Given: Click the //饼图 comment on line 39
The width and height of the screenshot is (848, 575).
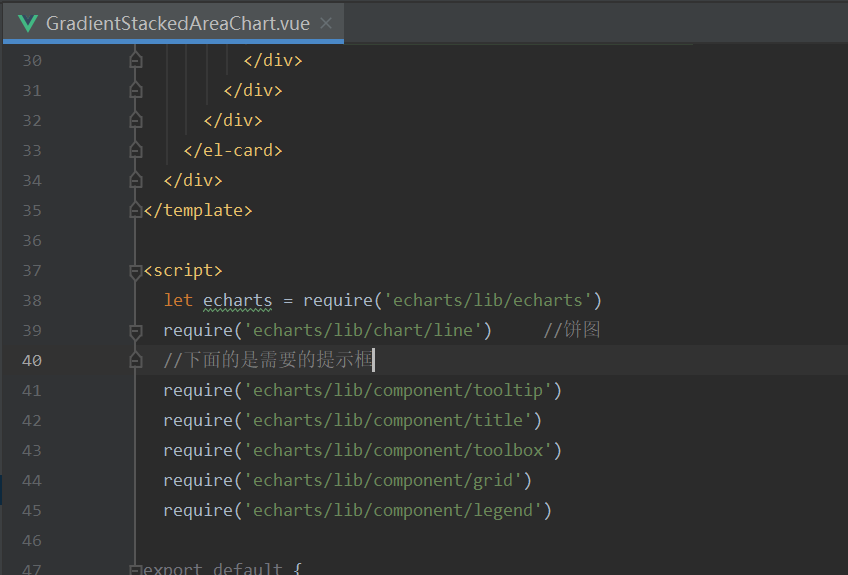Looking at the screenshot, I should (x=572, y=330).
